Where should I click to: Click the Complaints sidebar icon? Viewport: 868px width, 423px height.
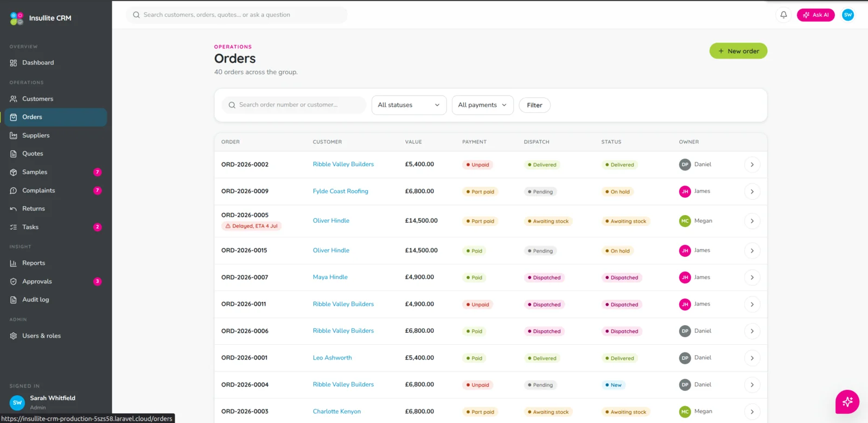coord(14,191)
